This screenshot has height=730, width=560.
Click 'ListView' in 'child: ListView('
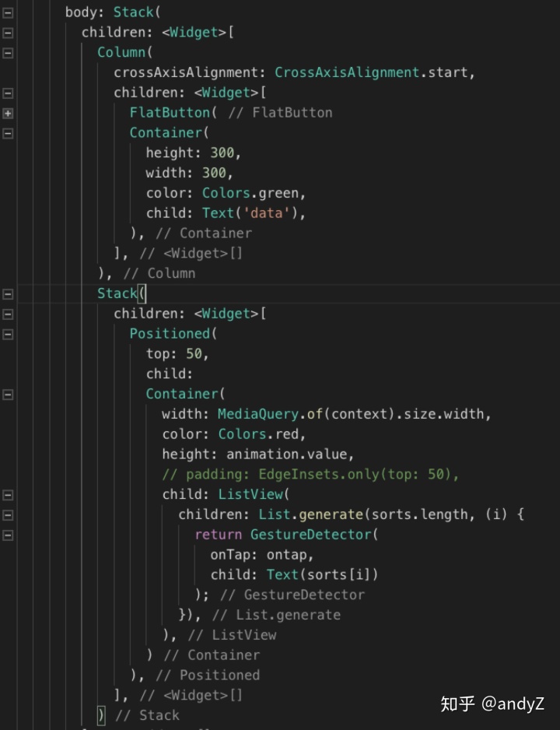pyautogui.click(x=250, y=494)
